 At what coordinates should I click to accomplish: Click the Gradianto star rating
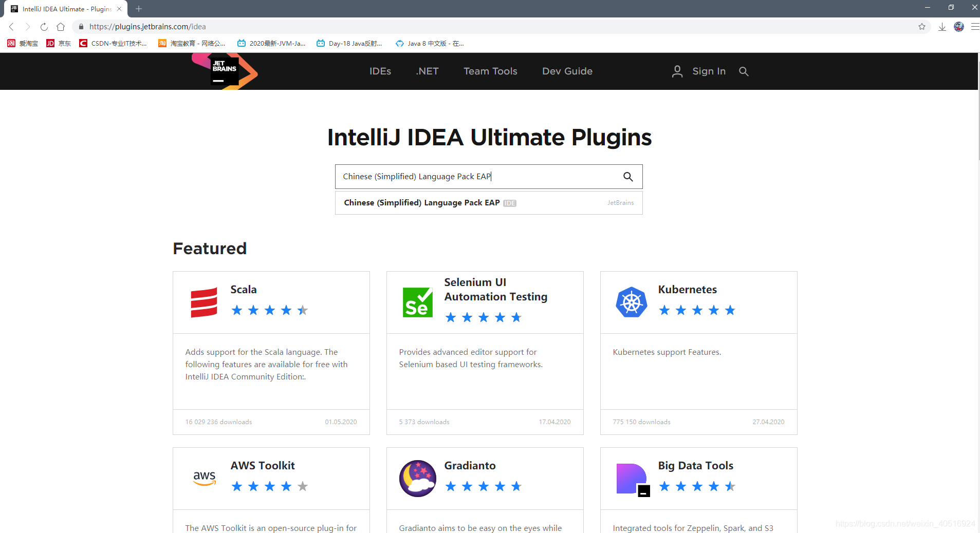484,486
